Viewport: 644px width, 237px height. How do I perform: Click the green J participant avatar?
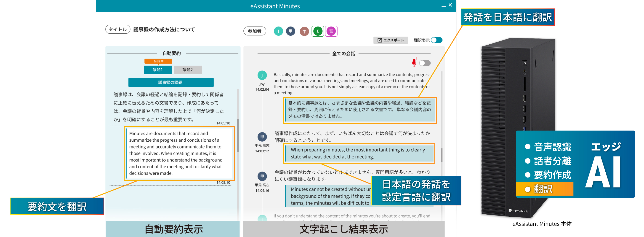point(278,31)
